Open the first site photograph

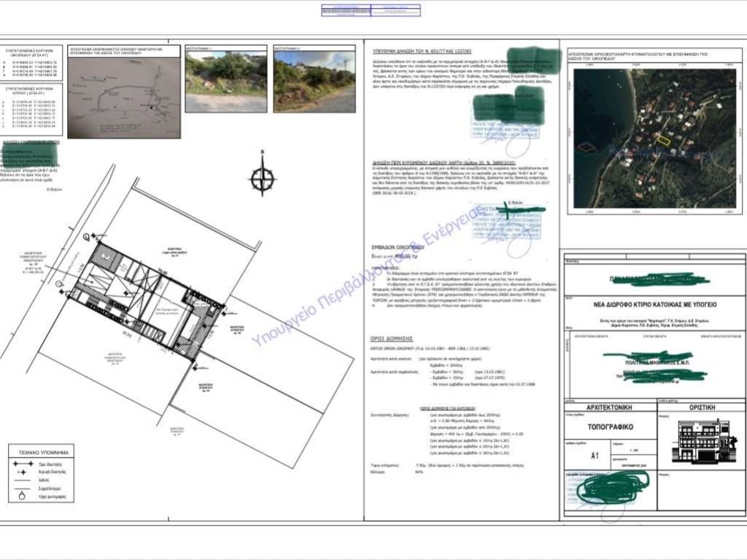225,81
